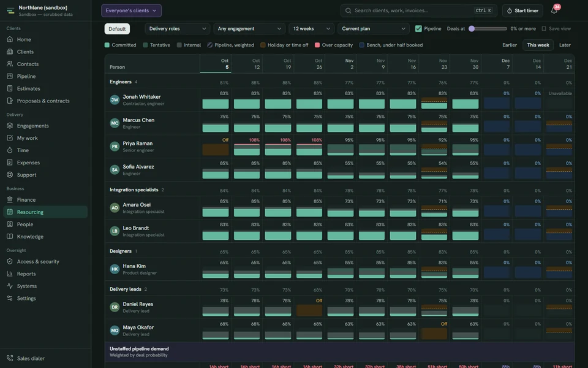Screen dimensions: 588x368
Task: Click the Knowledge book icon
Action: (10, 237)
